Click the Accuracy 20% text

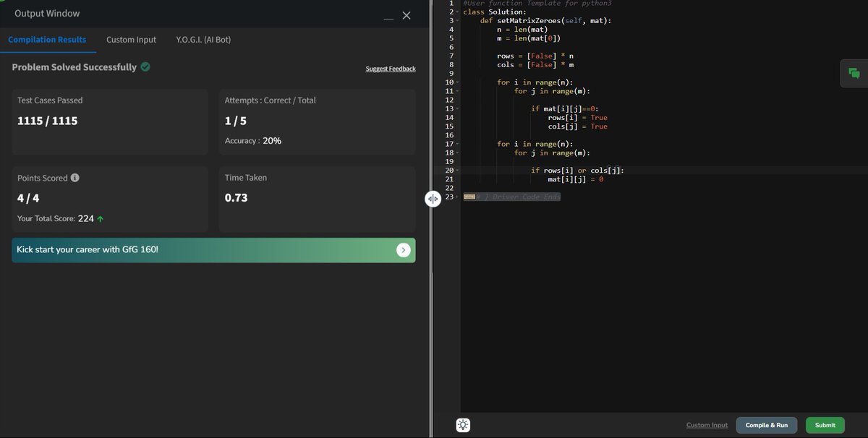pos(253,141)
